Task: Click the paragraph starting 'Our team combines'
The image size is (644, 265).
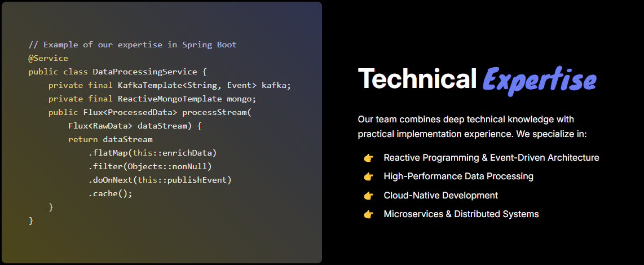Action: [x=473, y=127]
